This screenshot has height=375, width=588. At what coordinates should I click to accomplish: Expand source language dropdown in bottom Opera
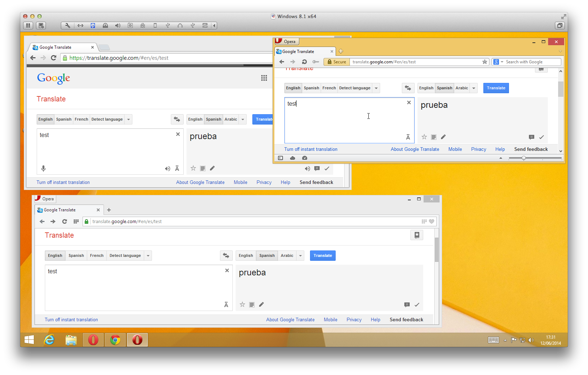[x=148, y=255]
